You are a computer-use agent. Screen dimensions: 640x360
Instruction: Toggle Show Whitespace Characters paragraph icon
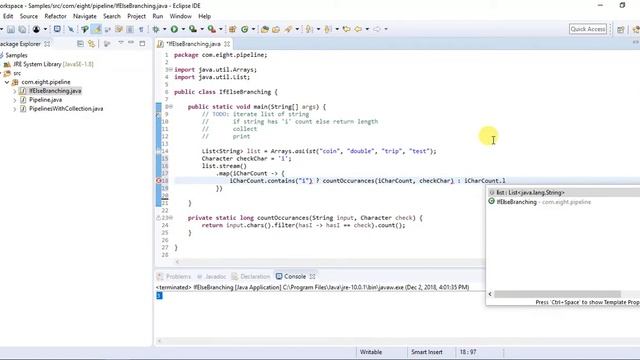pyautogui.click(x=141, y=29)
